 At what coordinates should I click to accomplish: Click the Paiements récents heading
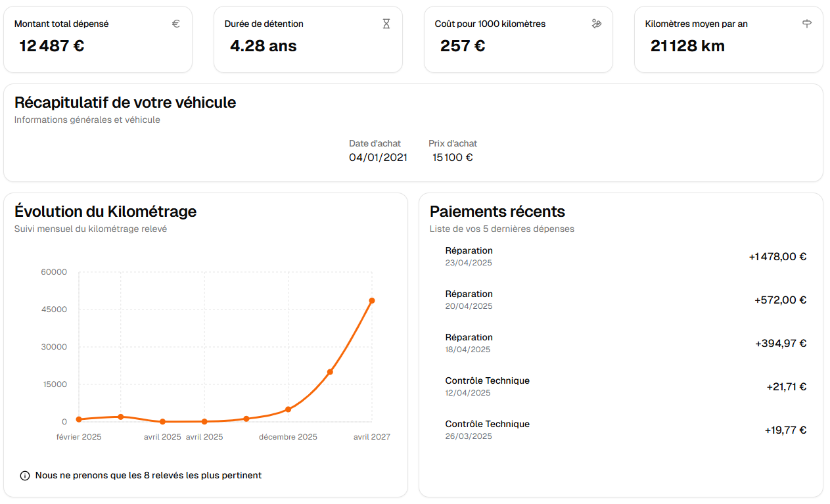(x=497, y=212)
